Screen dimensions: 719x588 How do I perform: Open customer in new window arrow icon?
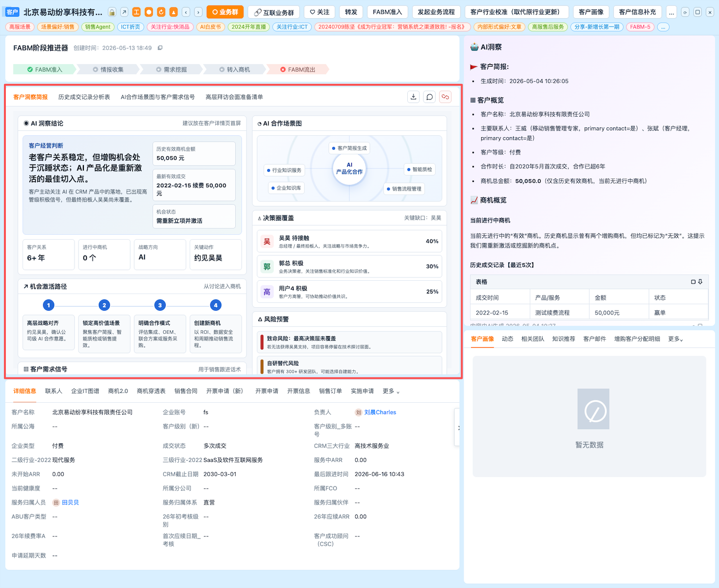tap(124, 12)
